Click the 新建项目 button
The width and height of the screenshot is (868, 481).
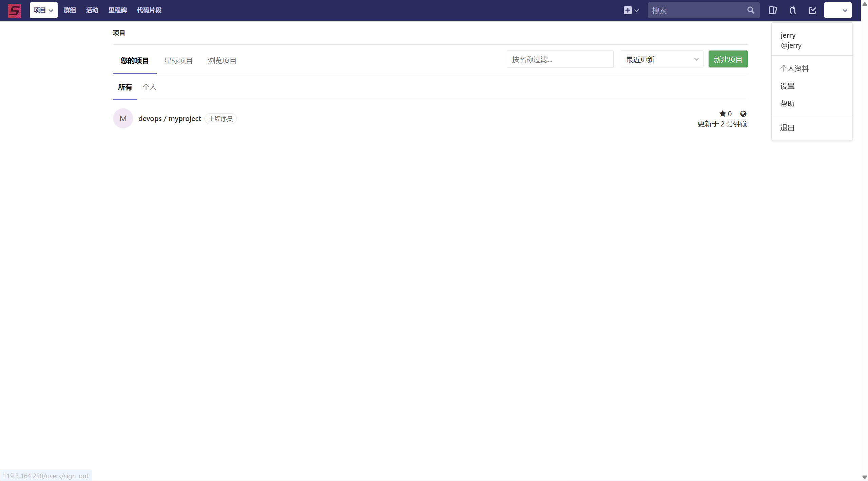[728, 59]
